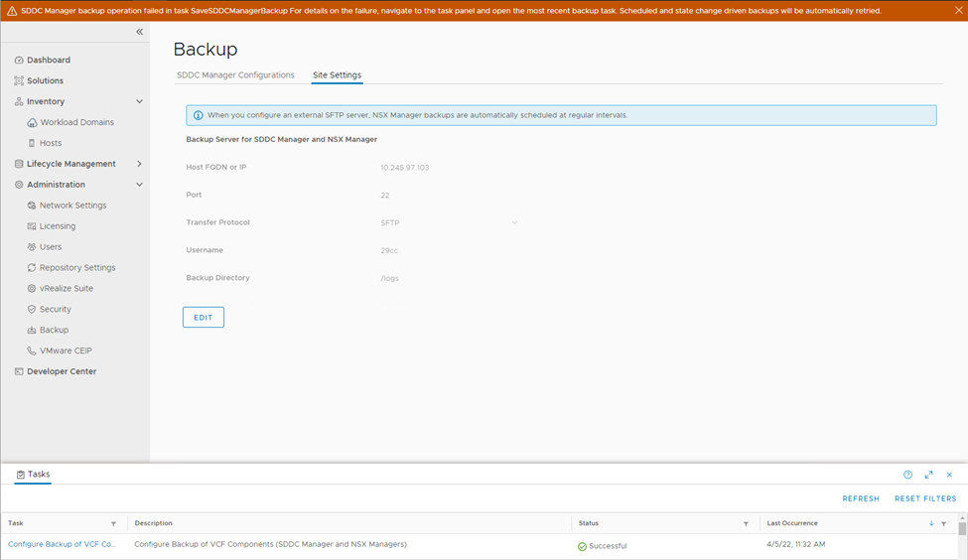
Task: Collapse the Inventory section chevron
Action: [x=139, y=102]
